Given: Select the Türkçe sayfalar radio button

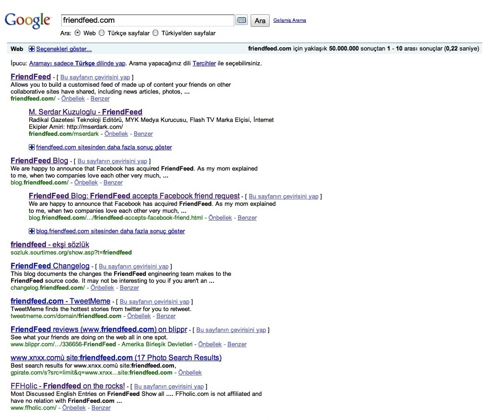Looking at the screenshot, I should 102,33.
